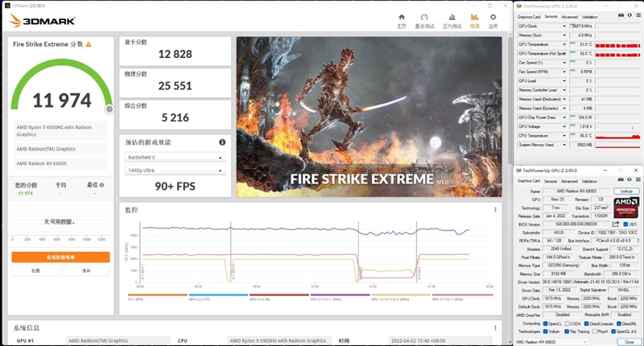Click the Bus Interface question mark icon
The height and width of the screenshot is (346, 644).
638,241
